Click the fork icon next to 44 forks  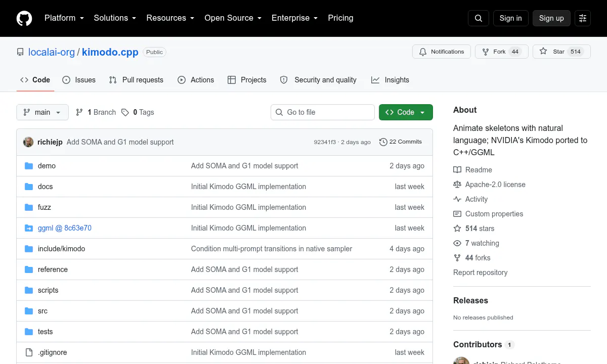[457, 258]
